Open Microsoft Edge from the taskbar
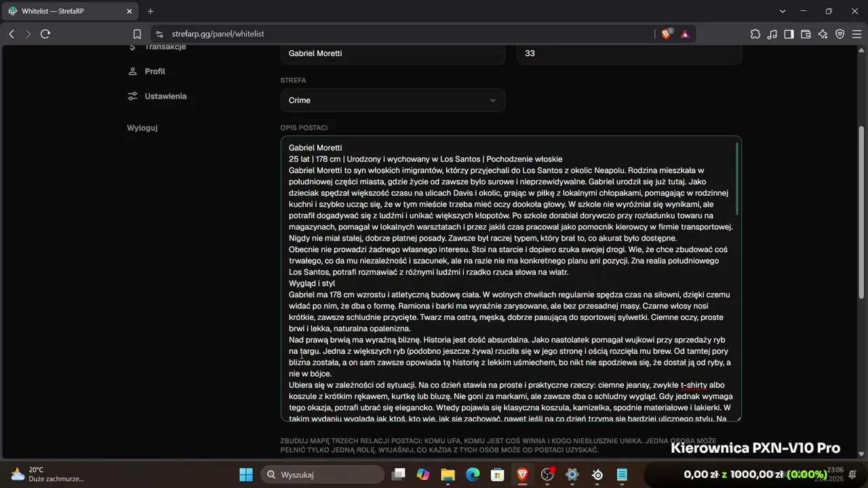Image resolution: width=868 pixels, height=488 pixels. tap(473, 474)
